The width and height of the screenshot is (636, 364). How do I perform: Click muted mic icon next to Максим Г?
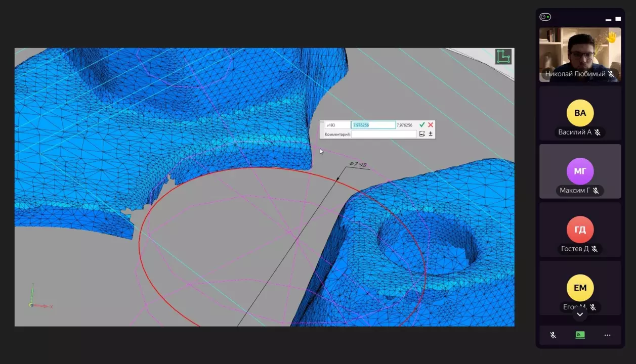pyautogui.click(x=596, y=191)
